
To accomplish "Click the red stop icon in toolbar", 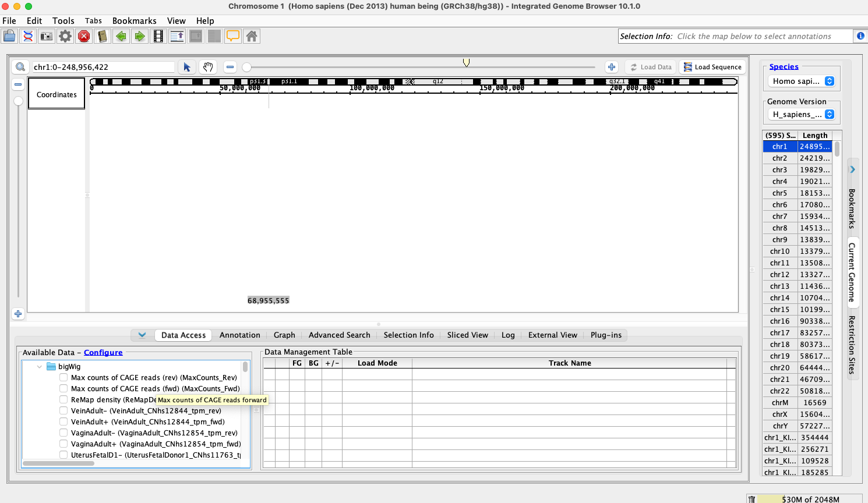I will pyautogui.click(x=84, y=36).
